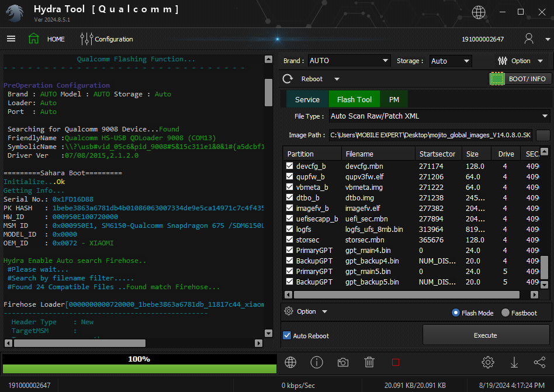
Task: Expand the Reboot dropdown arrow
Action: click(x=337, y=79)
